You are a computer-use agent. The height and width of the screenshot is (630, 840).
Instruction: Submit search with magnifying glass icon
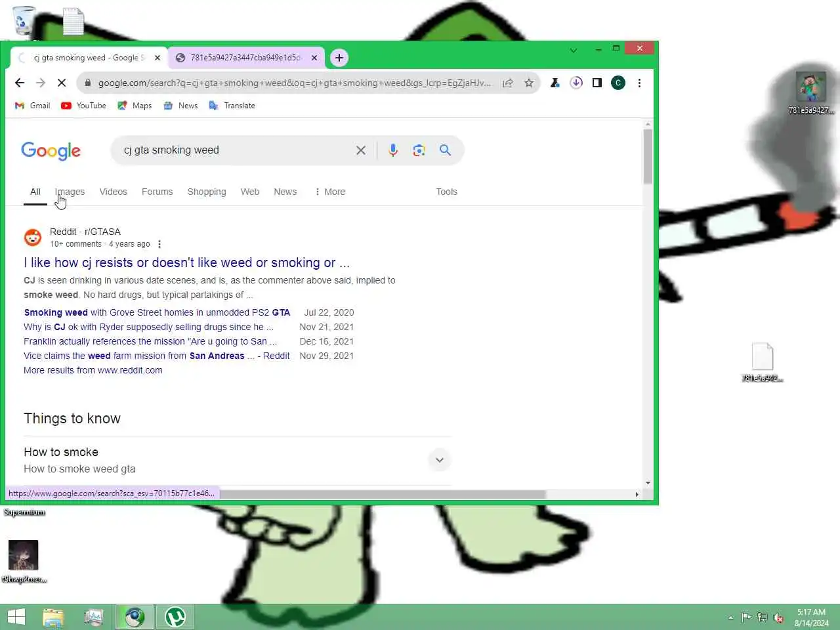coord(445,150)
